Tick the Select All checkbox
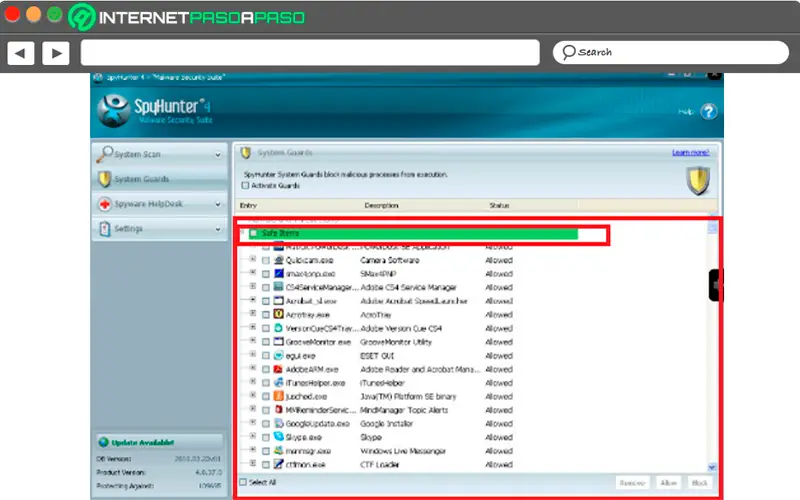 243,482
